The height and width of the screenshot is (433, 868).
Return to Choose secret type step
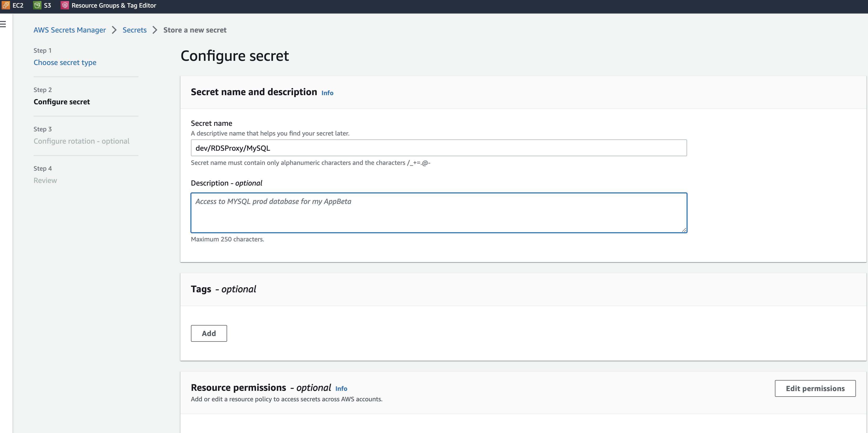click(x=65, y=62)
